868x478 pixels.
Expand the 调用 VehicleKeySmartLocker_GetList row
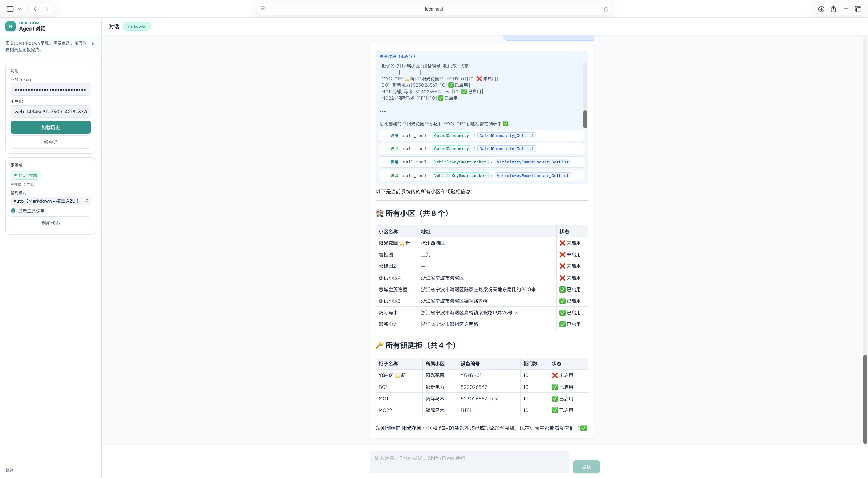click(x=481, y=162)
